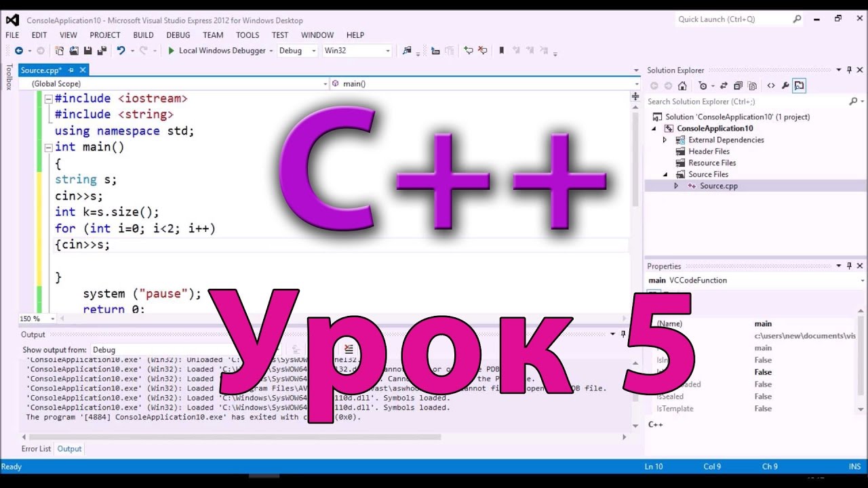868x488 pixels.
Task: Switch to the Output tab
Action: [69, 449]
